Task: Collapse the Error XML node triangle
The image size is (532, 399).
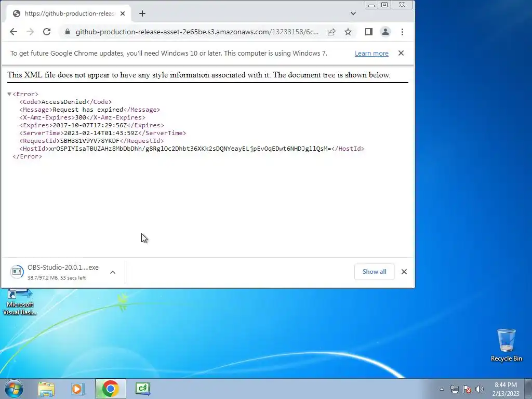Action: 9,94
